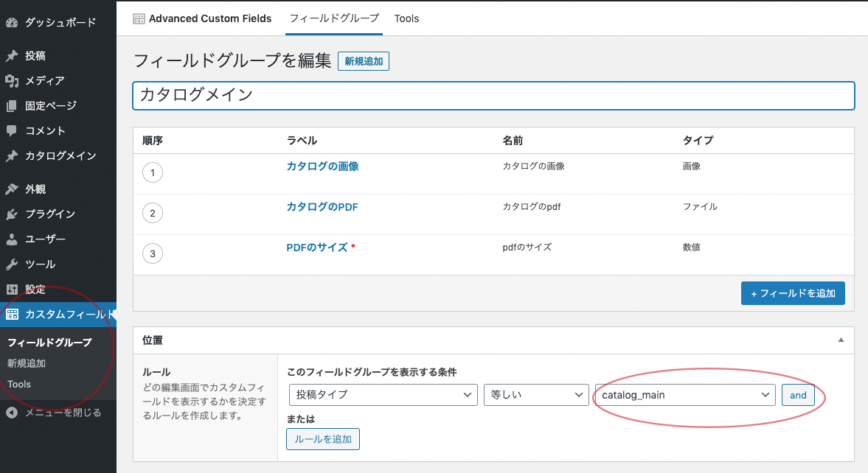Click order handle number 1
The image size is (868, 473).
(x=153, y=172)
